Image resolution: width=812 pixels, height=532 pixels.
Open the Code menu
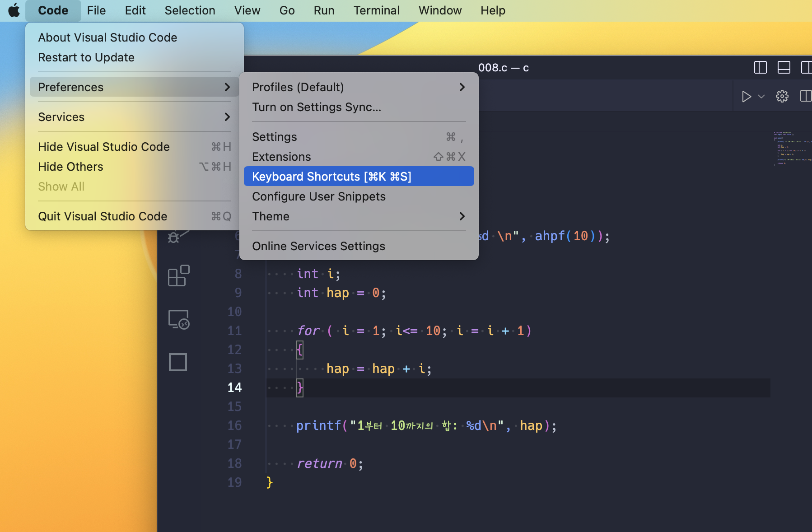coord(53,10)
